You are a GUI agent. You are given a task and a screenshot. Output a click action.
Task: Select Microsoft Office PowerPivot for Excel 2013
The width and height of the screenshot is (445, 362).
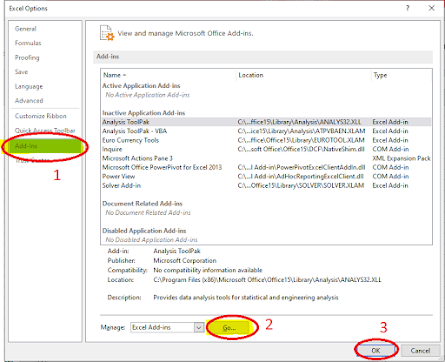click(x=266, y=167)
